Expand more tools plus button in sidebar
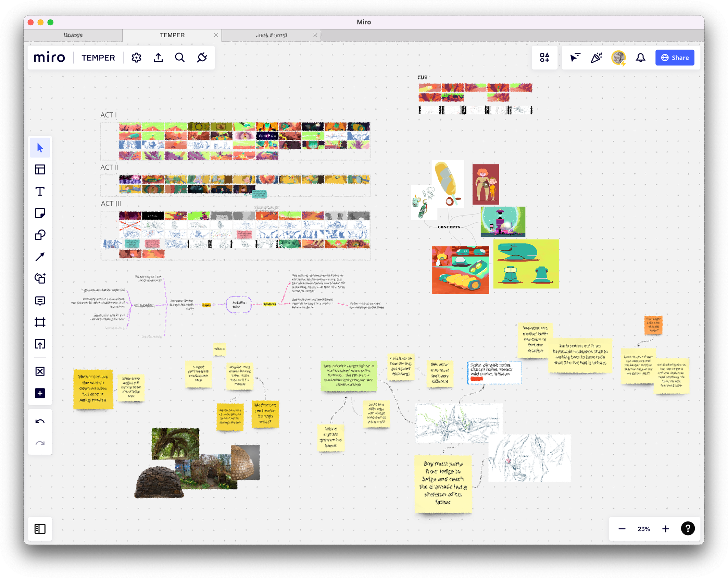Screen dimensions: 728x578 pos(40,393)
